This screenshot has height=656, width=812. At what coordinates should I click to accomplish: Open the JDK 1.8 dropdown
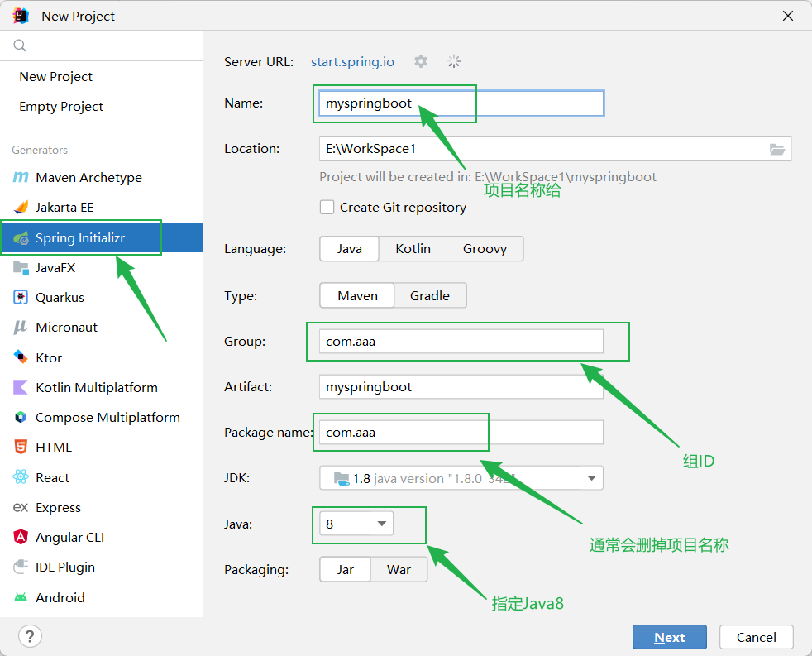461,478
